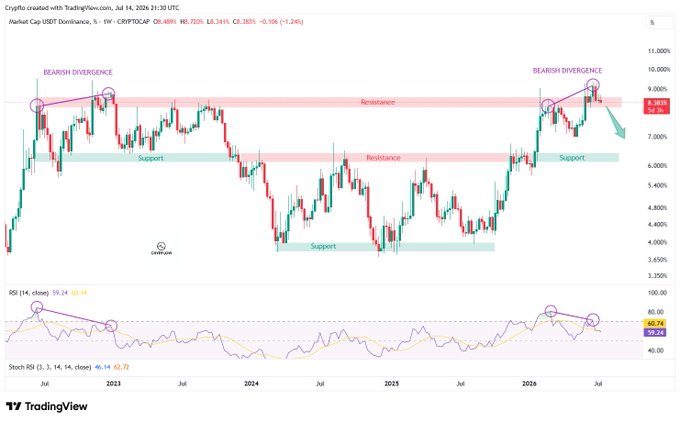The height and width of the screenshot is (422, 680).
Task: Click the header text Crypflo created with TradingView.com
Action: [x=58, y=8]
